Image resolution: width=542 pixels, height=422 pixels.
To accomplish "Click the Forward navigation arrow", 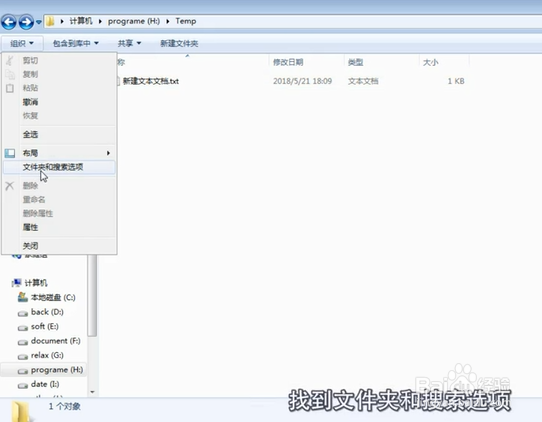I will tap(26, 22).
